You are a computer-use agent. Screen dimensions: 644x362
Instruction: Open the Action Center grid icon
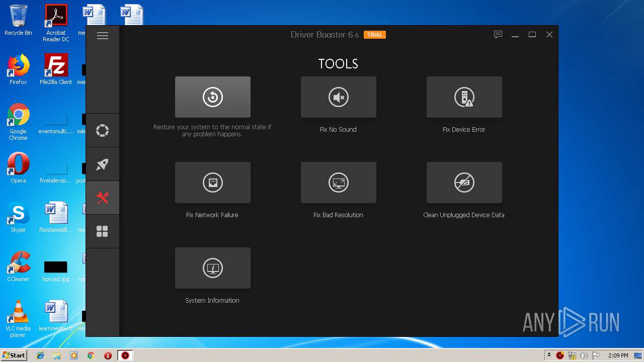pyautogui.click(x=103, y=231)
